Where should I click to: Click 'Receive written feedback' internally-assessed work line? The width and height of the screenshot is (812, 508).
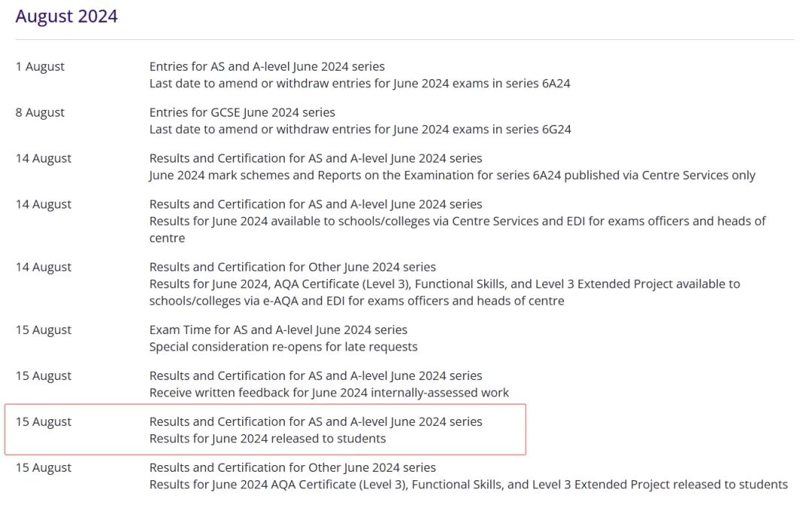click(x=329, y=393)
